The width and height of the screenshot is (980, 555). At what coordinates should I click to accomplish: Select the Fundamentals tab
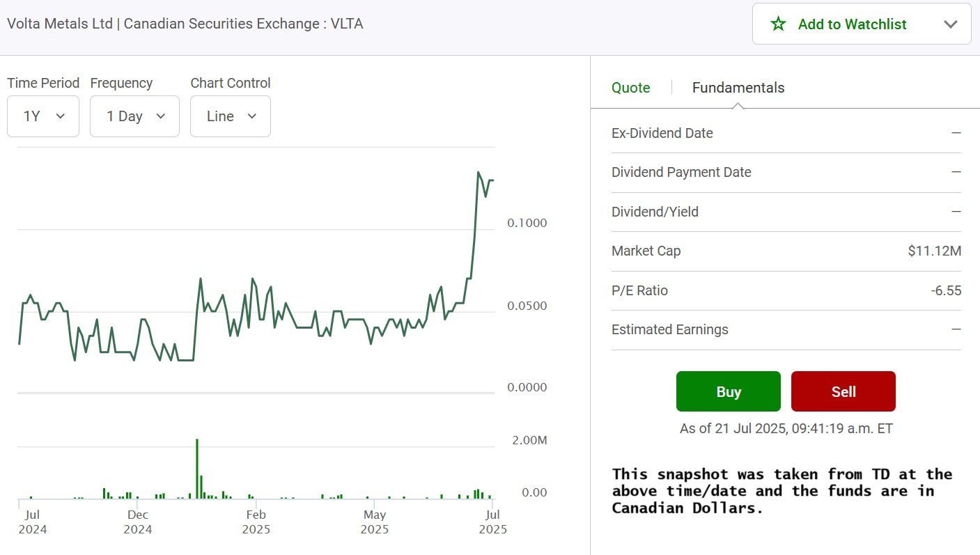click(x=738, y=88)
